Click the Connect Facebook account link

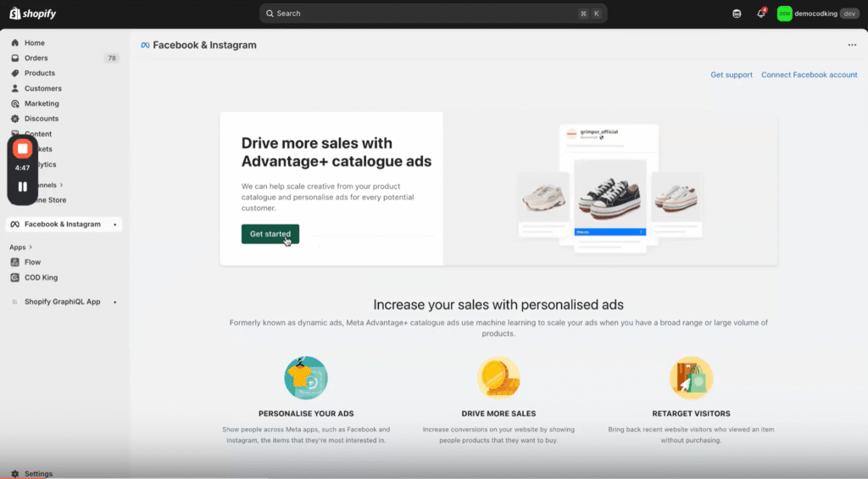coord(809,75)
